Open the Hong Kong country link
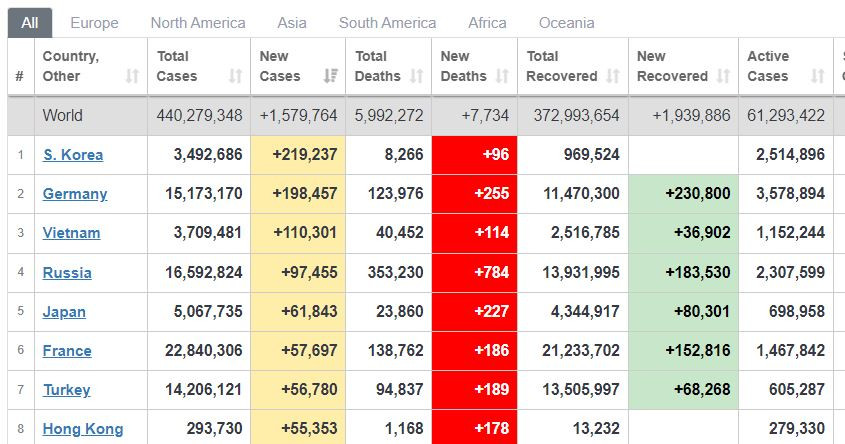Image resolution: width=845 pixels, height=444 pixels. pyautogui.click(x=83, y=429)
